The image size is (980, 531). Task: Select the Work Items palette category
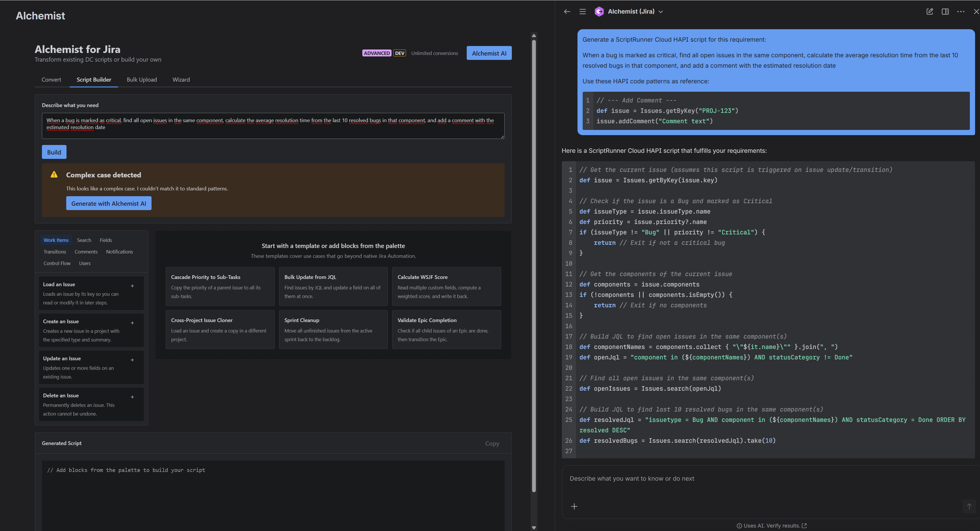pyautogui.click(x=56, y=240)
